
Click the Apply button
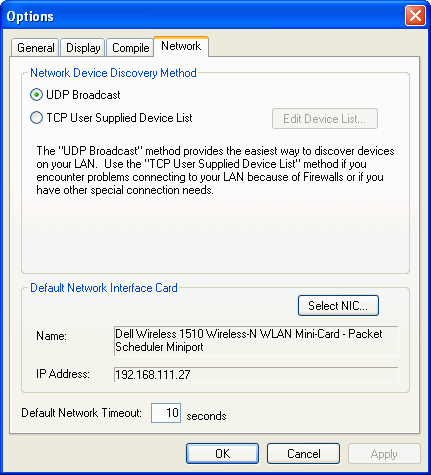[384, 453]
